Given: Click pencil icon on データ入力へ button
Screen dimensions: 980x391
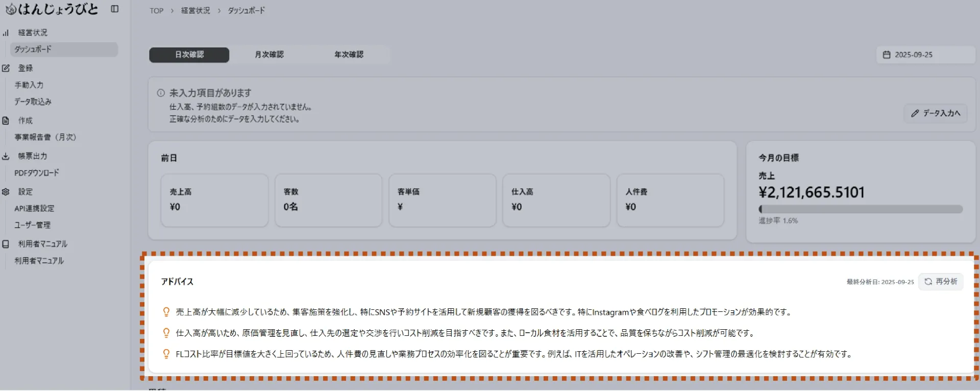Looking at the screenshot, I should click(915, 113).
